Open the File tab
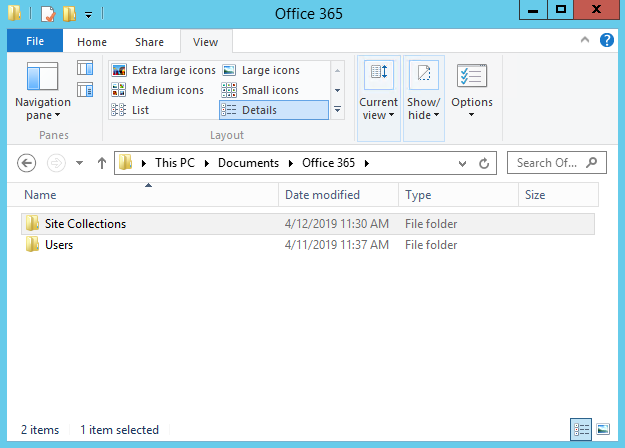Viewport: 625px width, 448px height. (35, 41)
